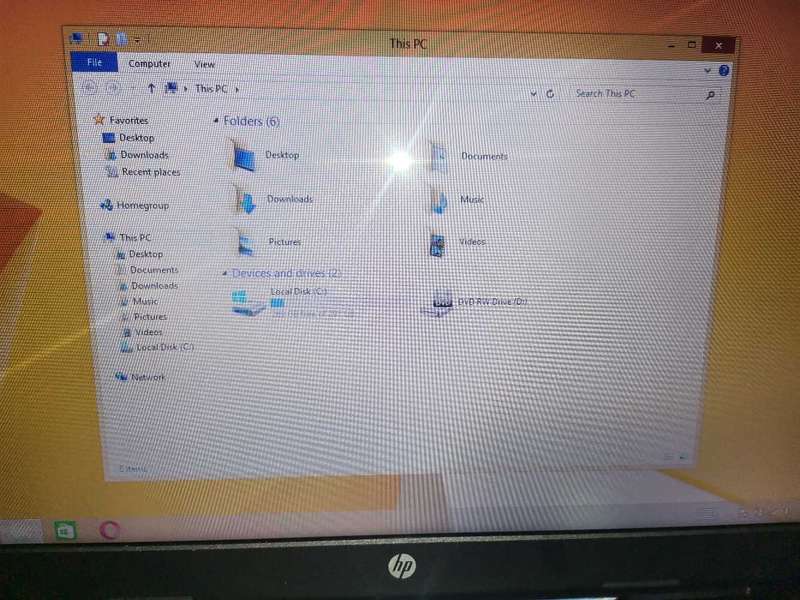This screenshot has height=600, width=800.
Task: Click This PC in the address breadcrumb
Action: [211, 89]
